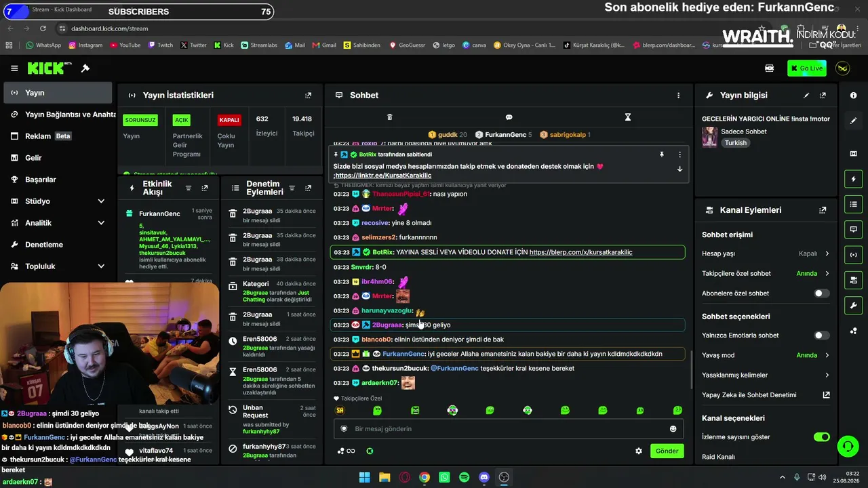Image resolution: width=868 pixels, height=488 pixels.
Task: Expand the pinned message with down arrow
Action: 679,169
